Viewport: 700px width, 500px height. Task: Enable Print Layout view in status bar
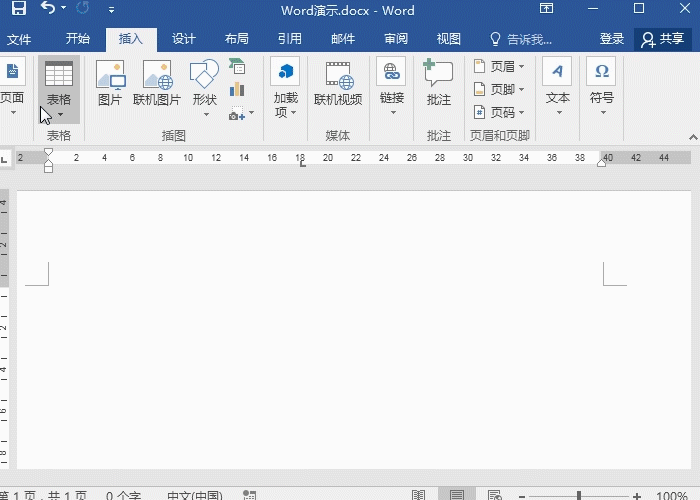456,495
